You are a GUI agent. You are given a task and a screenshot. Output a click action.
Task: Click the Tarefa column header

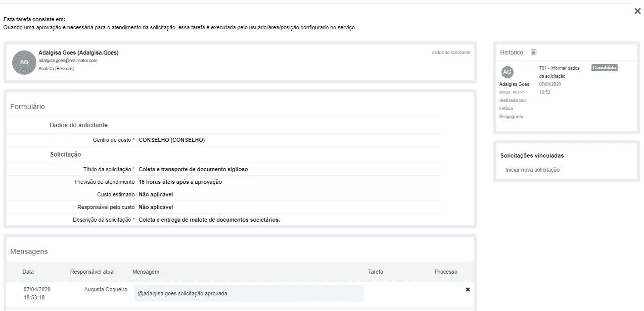point(375,272)
